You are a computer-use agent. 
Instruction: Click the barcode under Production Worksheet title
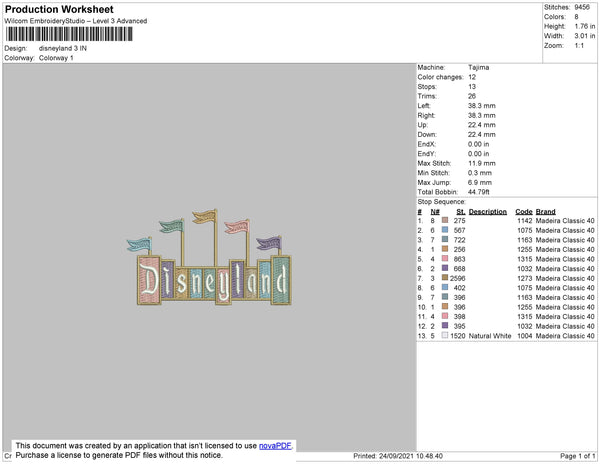(x=69, y=34)
